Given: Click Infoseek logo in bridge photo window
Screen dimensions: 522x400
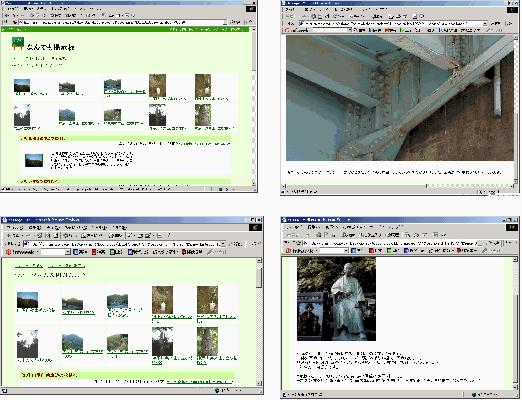Looking at the screenshot, I should pyautogui.click(x=297, y=30).
